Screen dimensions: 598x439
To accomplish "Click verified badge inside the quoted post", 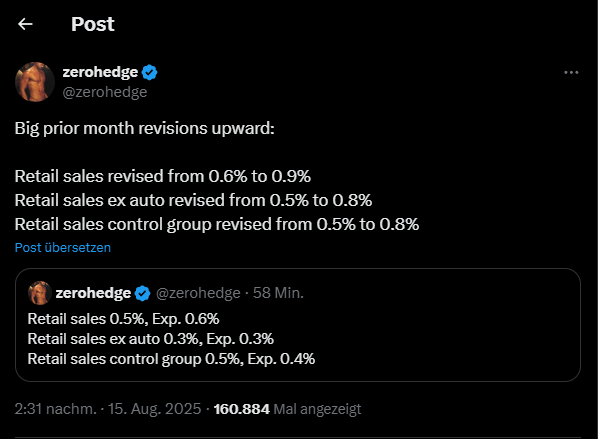I will (143, 293).
